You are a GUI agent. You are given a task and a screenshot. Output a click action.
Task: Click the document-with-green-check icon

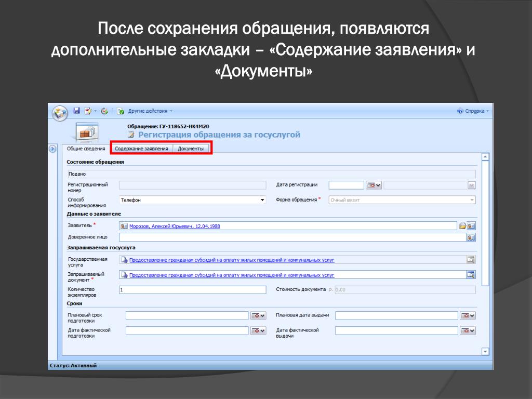(x=121, y=111)
